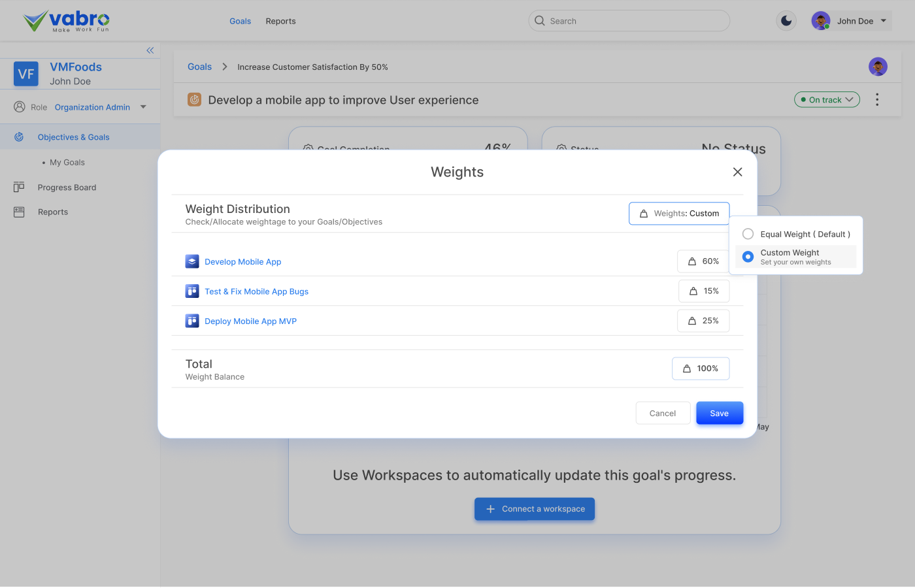915x588 pixels.
Task: Open the Reports top navigation tab
Action: click(280, 21)
